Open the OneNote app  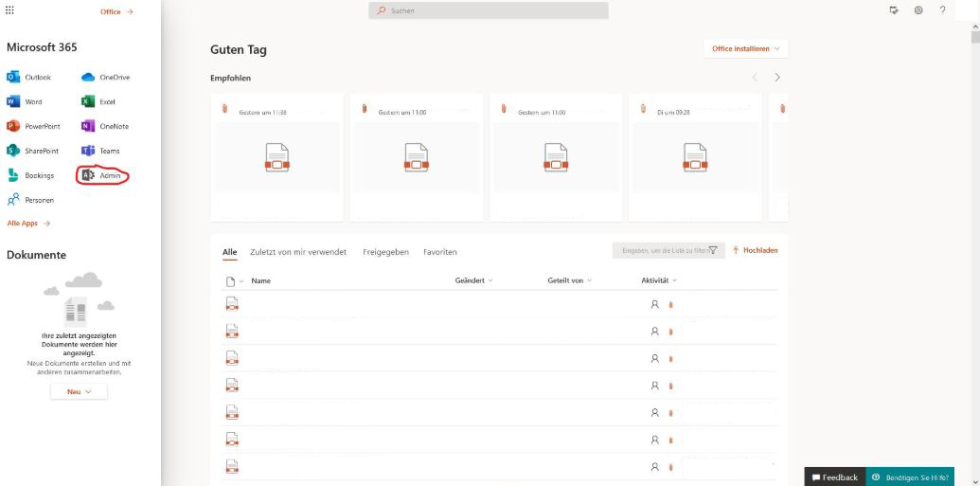pyautogui.click(x=88, y=126)
